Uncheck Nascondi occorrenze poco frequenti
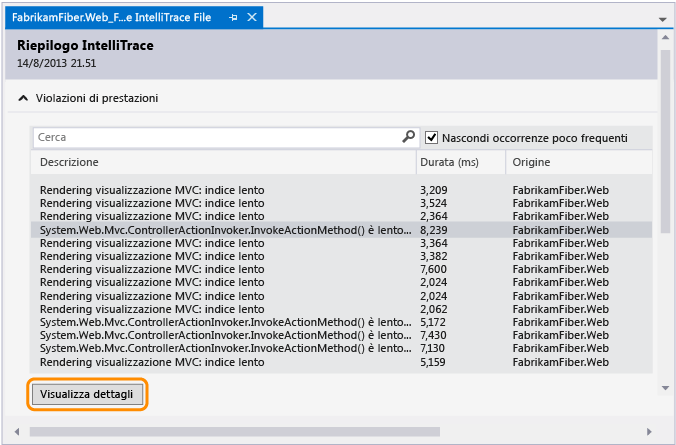This screenshot has height=445, width=676. point(432,138)
